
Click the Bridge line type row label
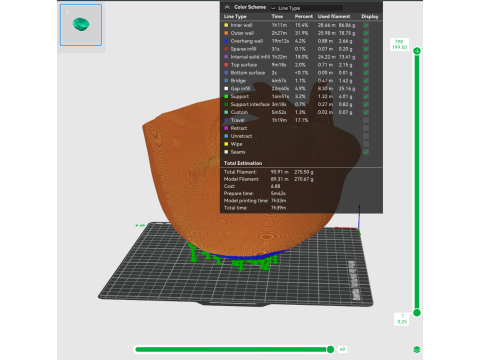click(x=238, y=81)
